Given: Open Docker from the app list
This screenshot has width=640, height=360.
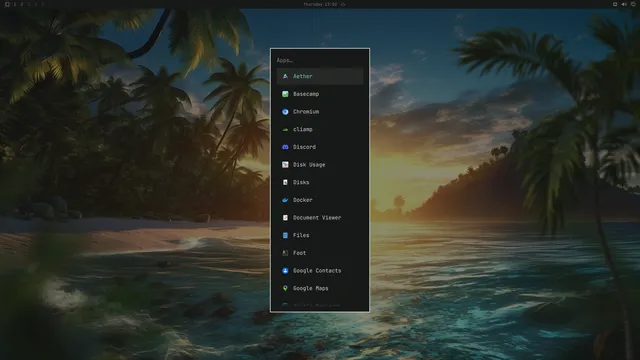Looking at the screenshot, I should (320, 200).
